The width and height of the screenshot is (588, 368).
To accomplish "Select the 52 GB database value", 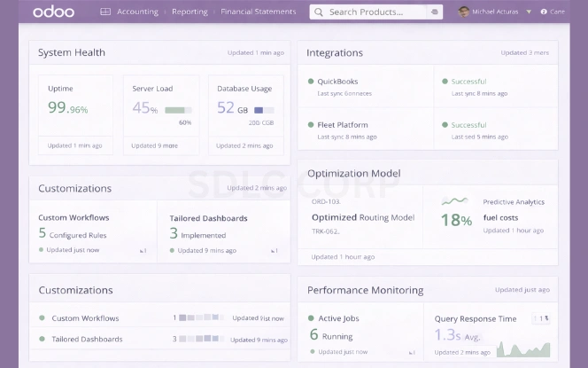I will [233, 108].
